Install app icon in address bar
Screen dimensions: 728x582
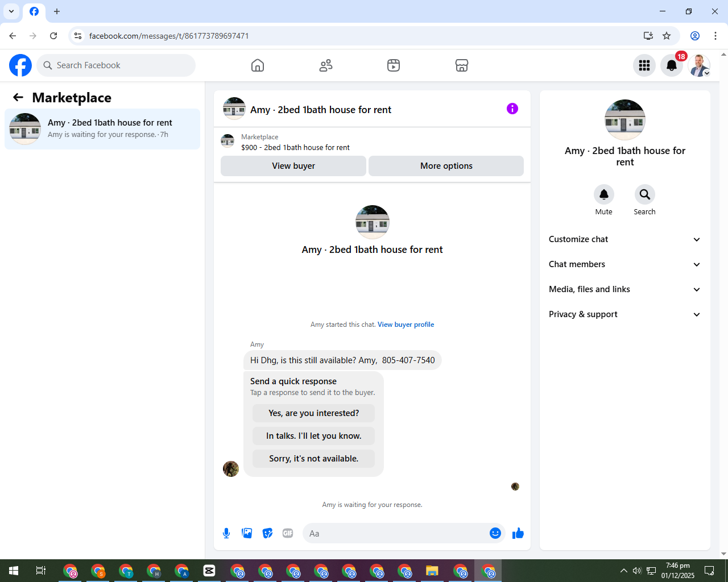pos(648,36)
